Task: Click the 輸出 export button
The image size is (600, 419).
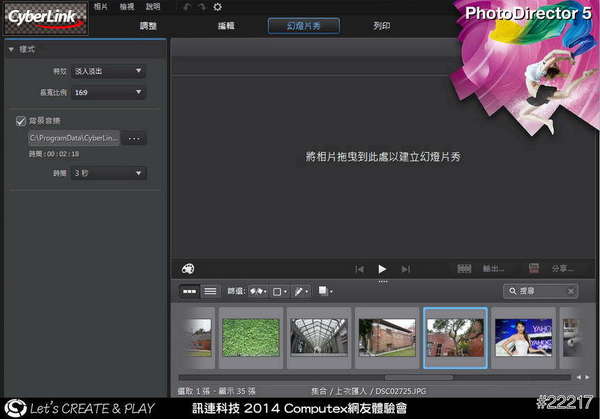Action: (x=485, y=269)
